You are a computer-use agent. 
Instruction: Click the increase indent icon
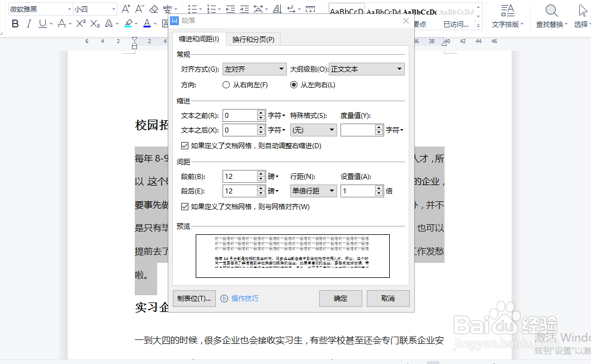click(244, 8)
